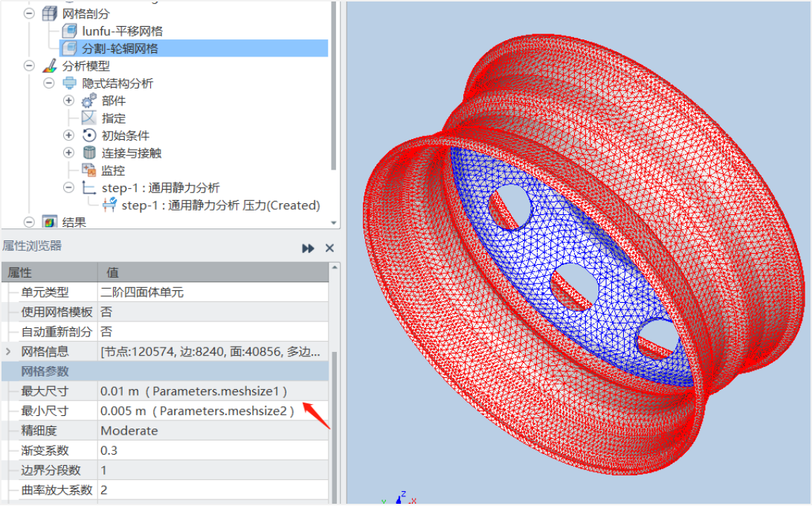Edit the 曲率放大系数 value 2
Image resolution: width=812 pixels, height=506 pixels.
pos(213,490)
